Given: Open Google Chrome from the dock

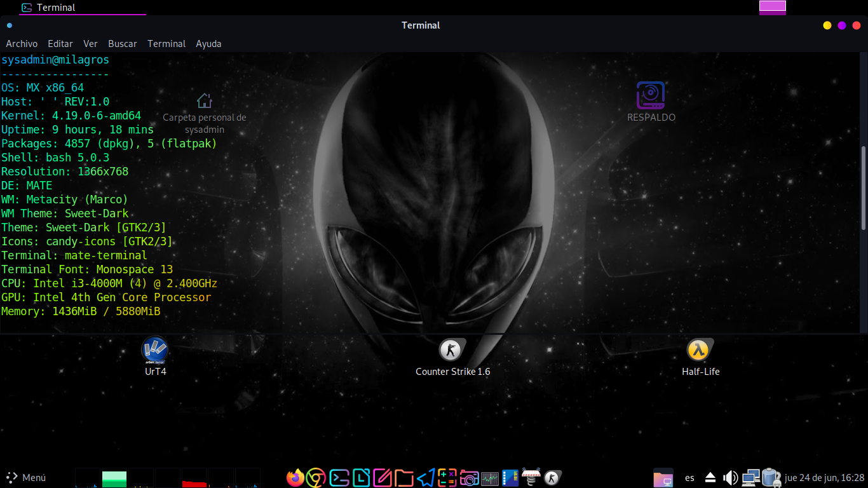Looking at the screenshot, I should 316,478.
